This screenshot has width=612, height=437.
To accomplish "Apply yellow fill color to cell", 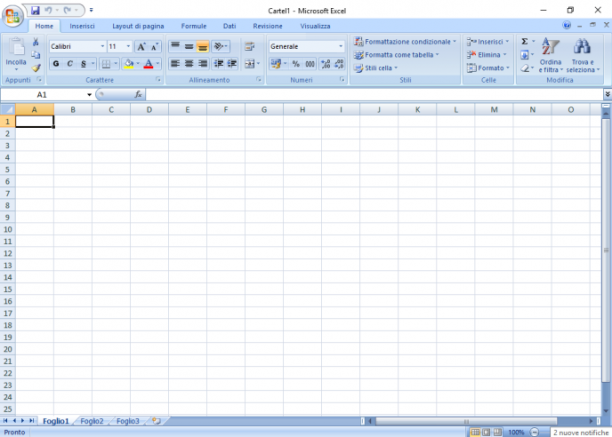I will click(x=128, y=64).
